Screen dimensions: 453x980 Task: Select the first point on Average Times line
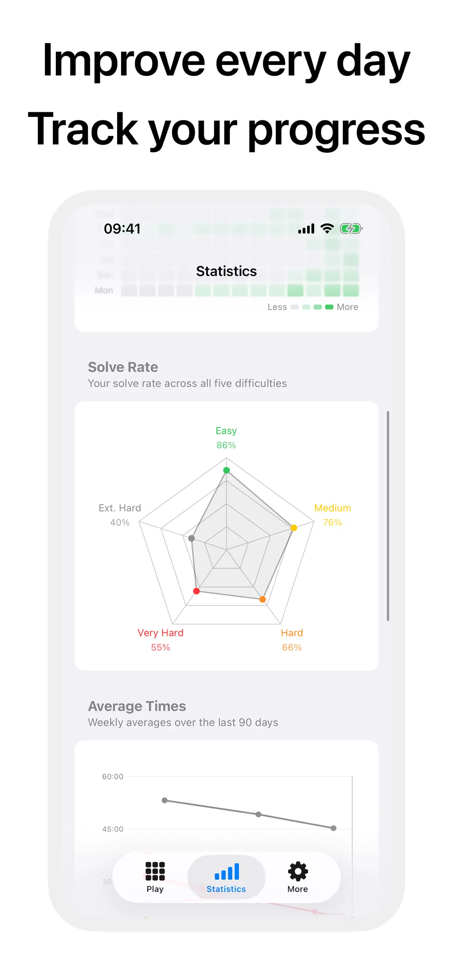tap(165, 800)
